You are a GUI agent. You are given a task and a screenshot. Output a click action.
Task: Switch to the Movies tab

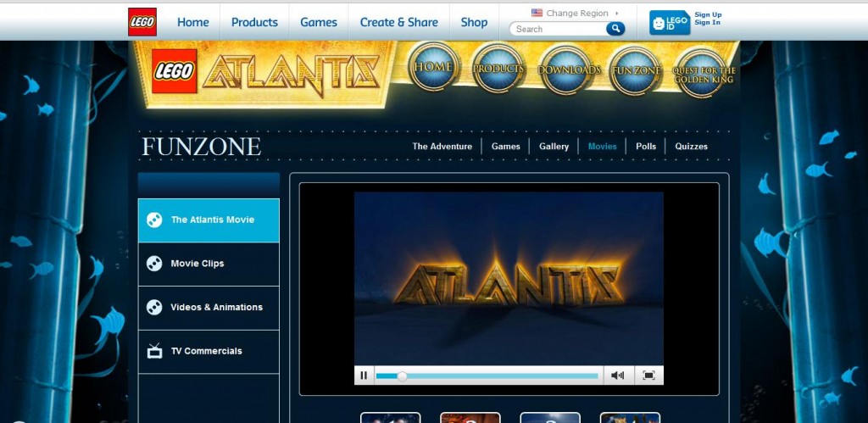pyautogui.click(x=602, y=146)
